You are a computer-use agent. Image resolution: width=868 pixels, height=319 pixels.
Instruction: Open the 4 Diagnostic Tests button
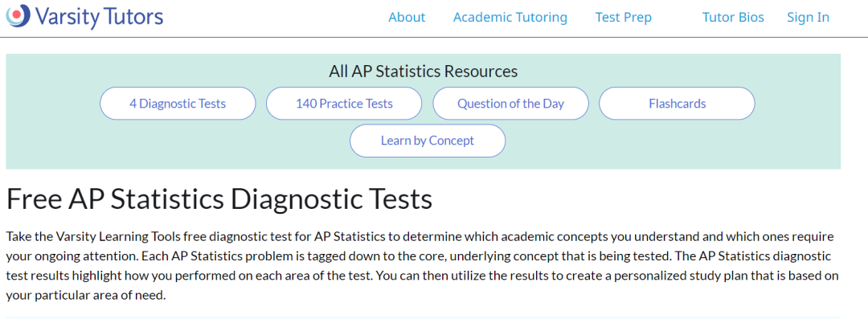pos(178,104)
